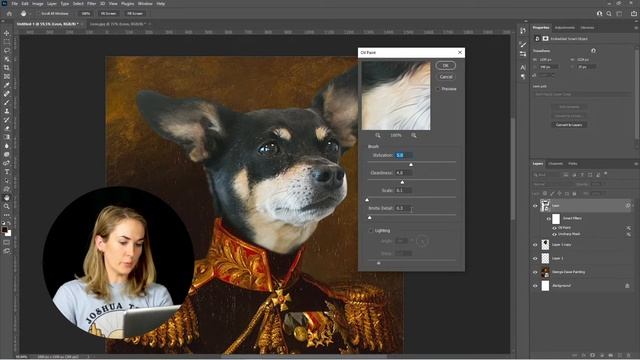This screenshot has height=360, width=640.
Task: Select the Frame tool
Action: (7, 76)
